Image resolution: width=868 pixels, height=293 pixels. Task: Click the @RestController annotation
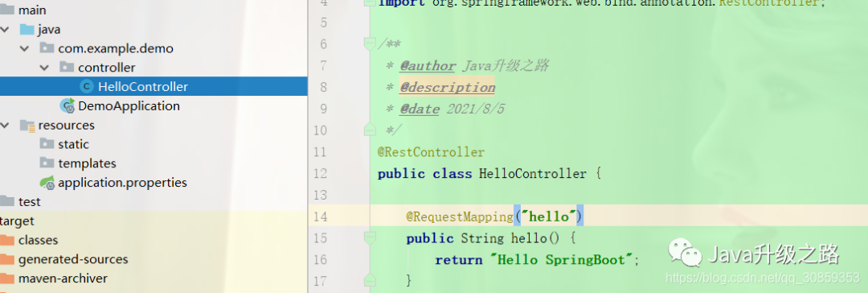tap(432, 152)
